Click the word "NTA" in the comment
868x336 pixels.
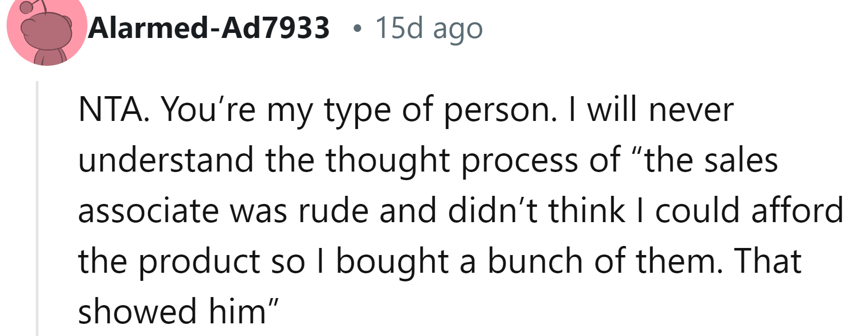(111, 109)
